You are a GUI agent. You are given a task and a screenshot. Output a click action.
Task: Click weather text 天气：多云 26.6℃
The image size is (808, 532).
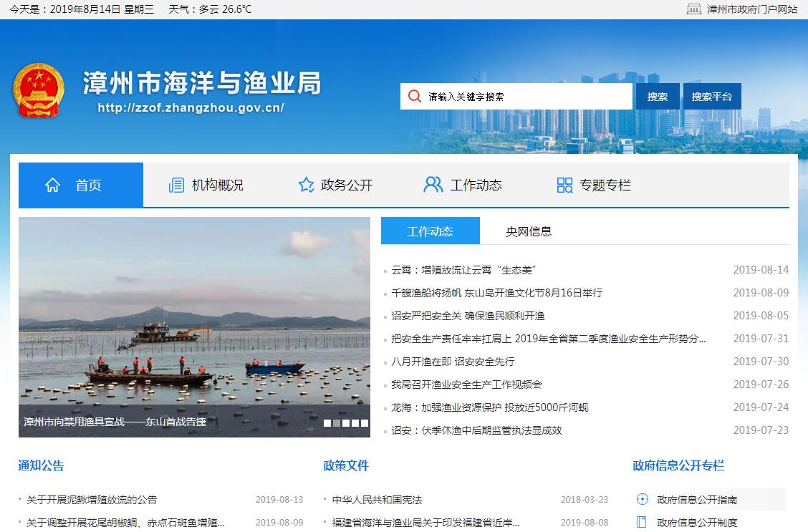(x=211, y=9)
